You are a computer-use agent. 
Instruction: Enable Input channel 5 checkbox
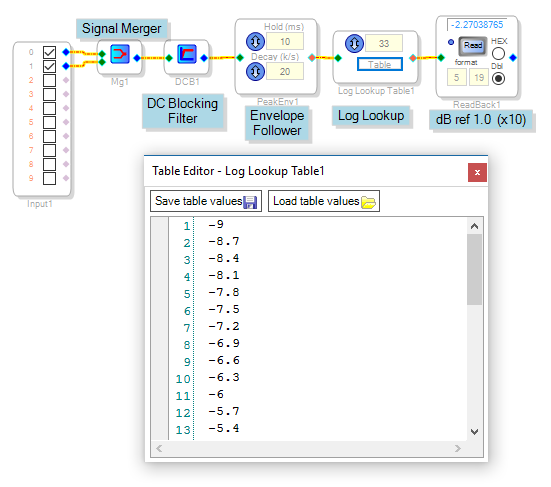49,122
